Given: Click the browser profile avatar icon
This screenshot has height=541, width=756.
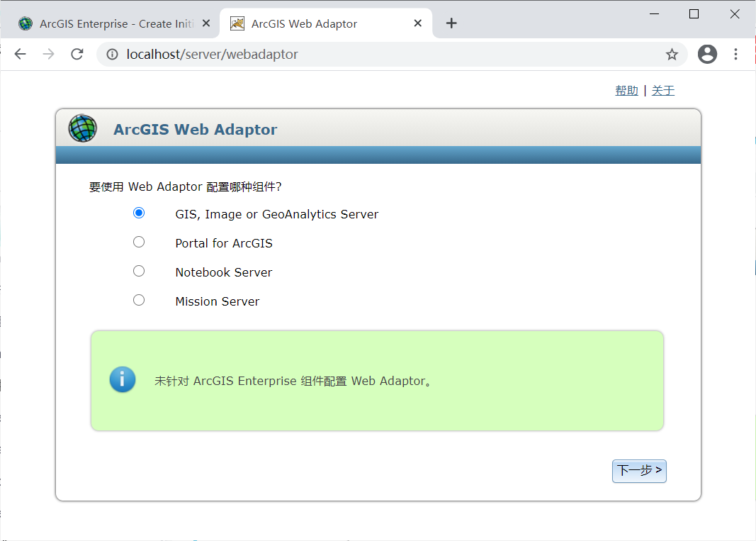Looking at the screenshot, I should [707, 54].
